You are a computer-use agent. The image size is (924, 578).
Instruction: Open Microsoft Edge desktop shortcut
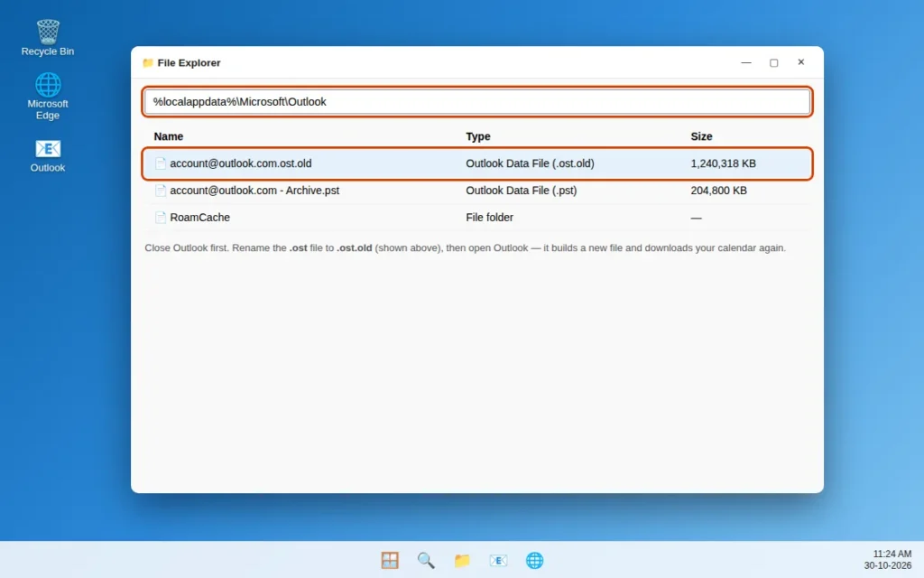click(48, 96)
